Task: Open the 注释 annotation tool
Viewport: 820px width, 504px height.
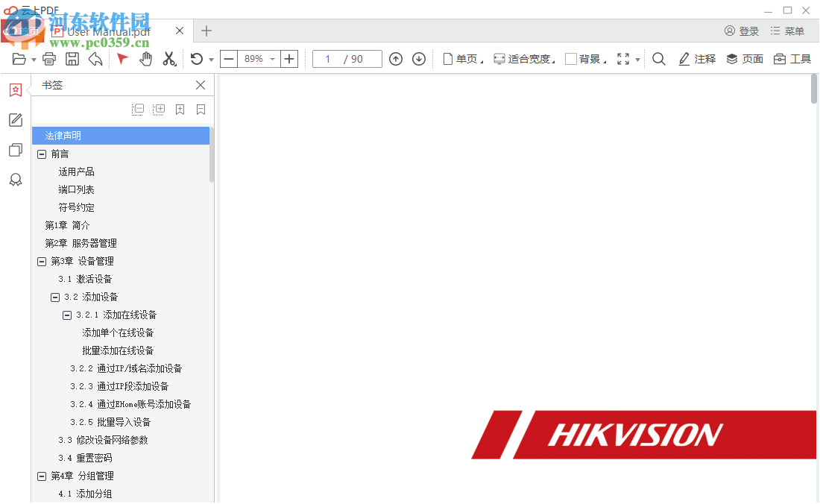Action: 696,59
